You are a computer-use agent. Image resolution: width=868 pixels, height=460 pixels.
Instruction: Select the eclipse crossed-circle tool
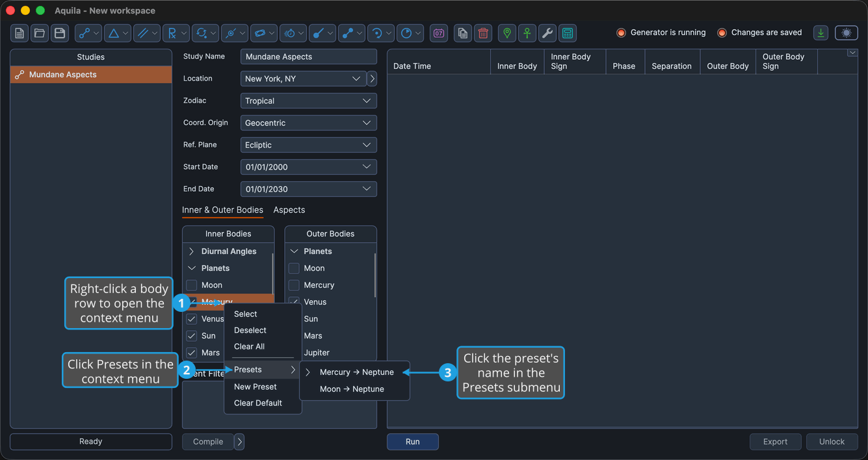tap(235, 33)
